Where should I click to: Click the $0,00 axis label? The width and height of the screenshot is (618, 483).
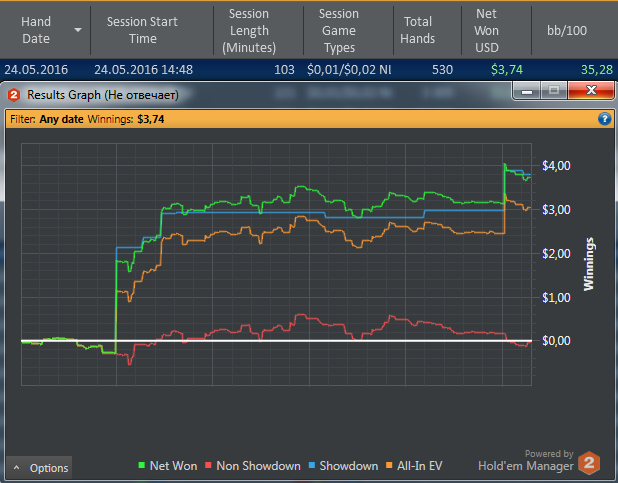556,340
